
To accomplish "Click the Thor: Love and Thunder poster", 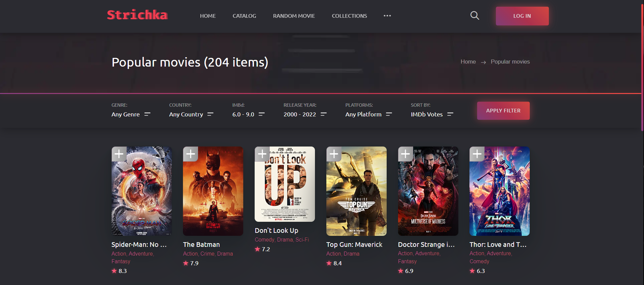I will click(x=500, y=191).
